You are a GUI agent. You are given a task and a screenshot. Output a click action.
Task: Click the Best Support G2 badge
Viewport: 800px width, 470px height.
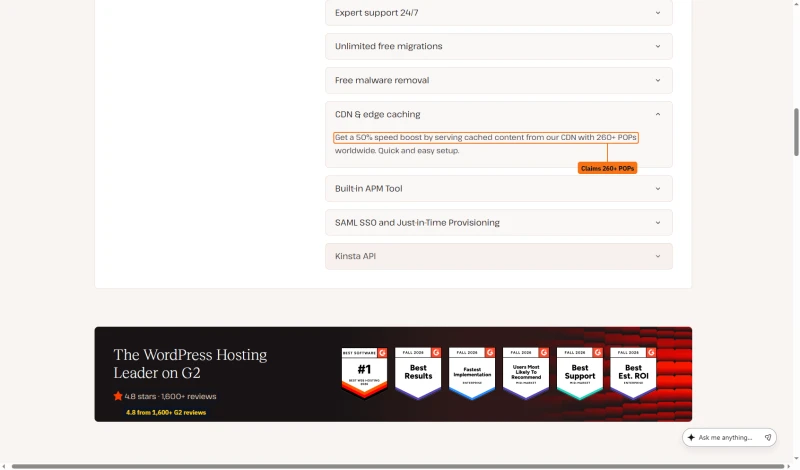tap(580, 373)
